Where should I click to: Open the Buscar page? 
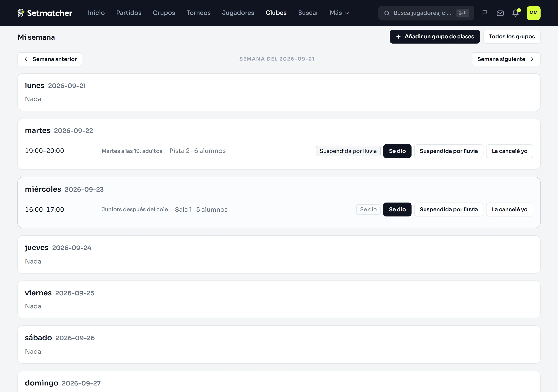click(x=308, y=13)
